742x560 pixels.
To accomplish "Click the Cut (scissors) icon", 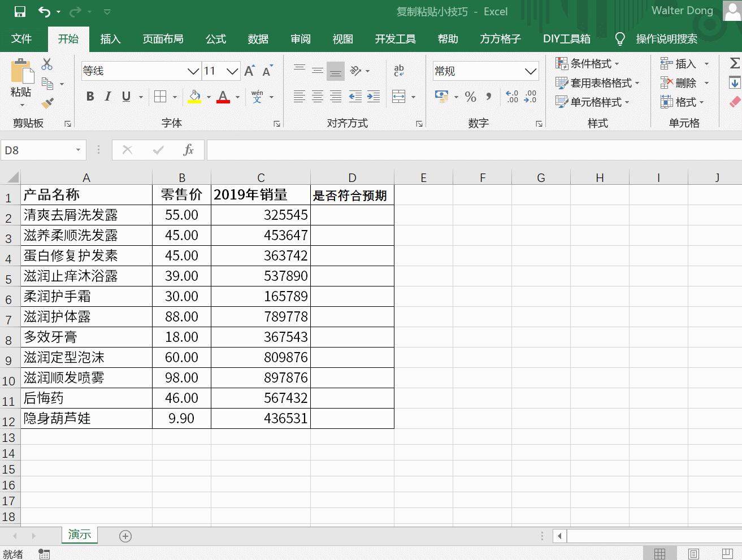I will click(47, 63).
